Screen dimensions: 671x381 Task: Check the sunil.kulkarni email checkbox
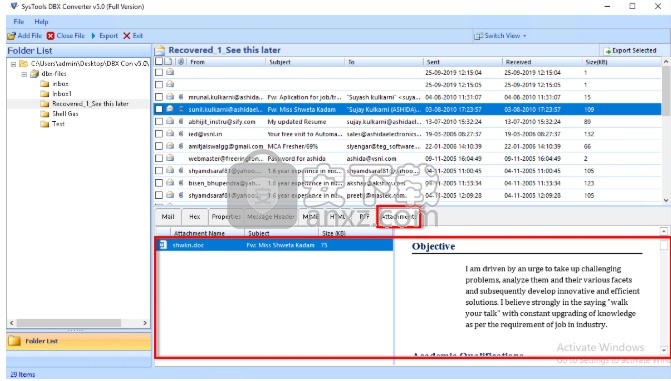159,109
